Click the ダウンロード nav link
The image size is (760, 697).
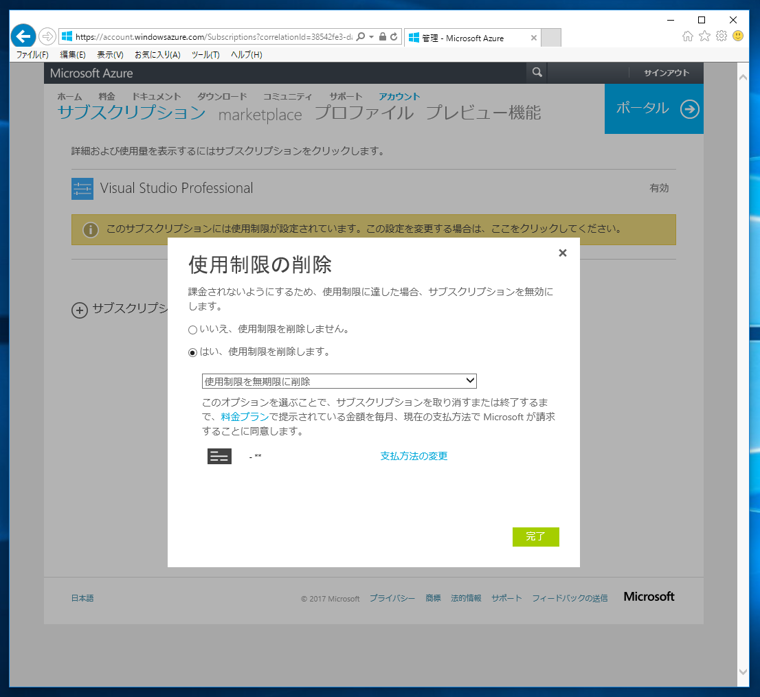[222, 96]
